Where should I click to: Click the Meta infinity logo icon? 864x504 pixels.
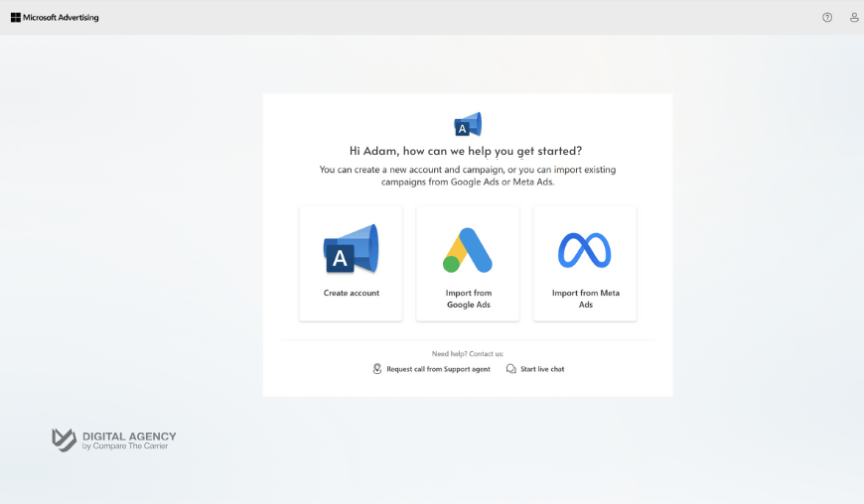pyautogui.click(x=585, y=250)
